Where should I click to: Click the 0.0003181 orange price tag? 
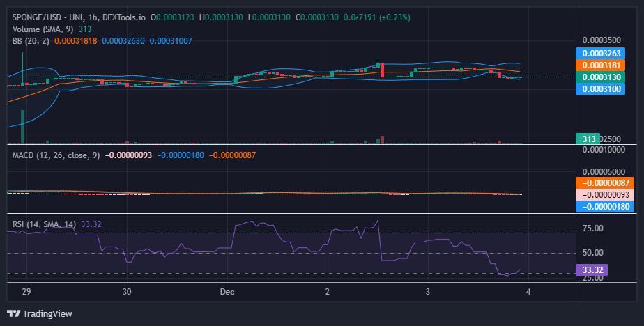tap(601, 65)
